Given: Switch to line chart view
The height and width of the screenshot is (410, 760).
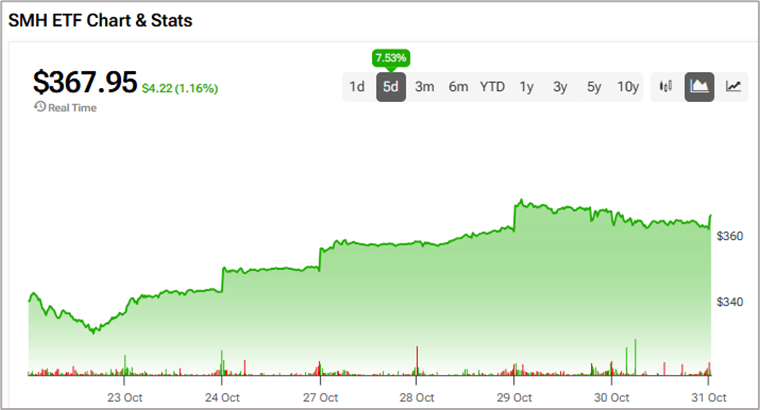Looking at the screenshot, I should click(x=733, y=87).
